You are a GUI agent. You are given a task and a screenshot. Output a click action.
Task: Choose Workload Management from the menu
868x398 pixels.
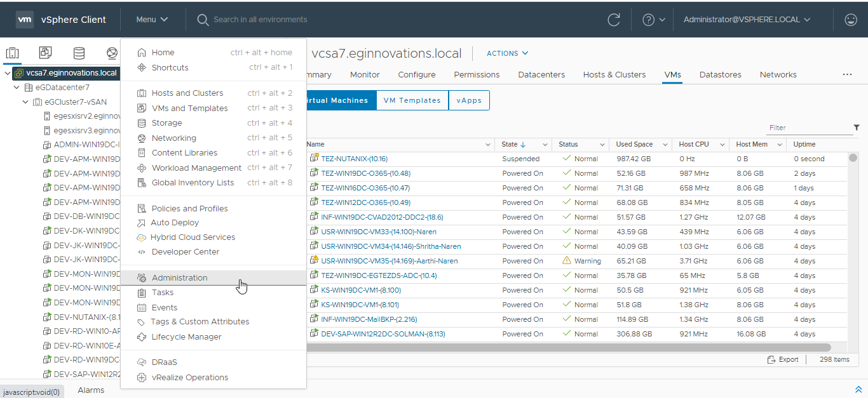coord(214,168)
